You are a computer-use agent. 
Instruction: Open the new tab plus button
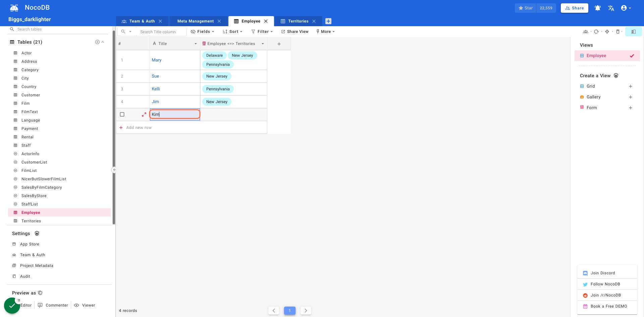click(328, 21)
